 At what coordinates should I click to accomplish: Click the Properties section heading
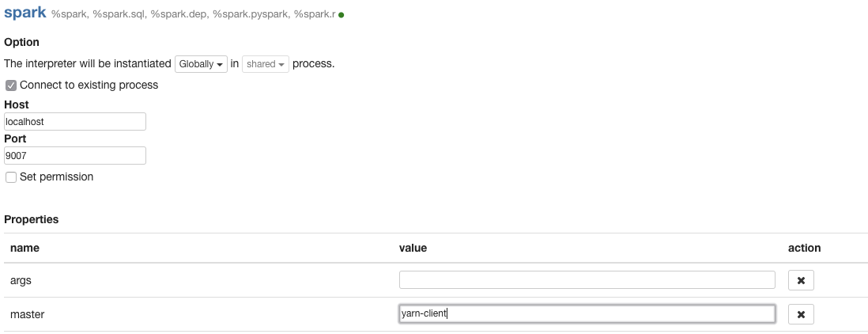tap(31, 219)
